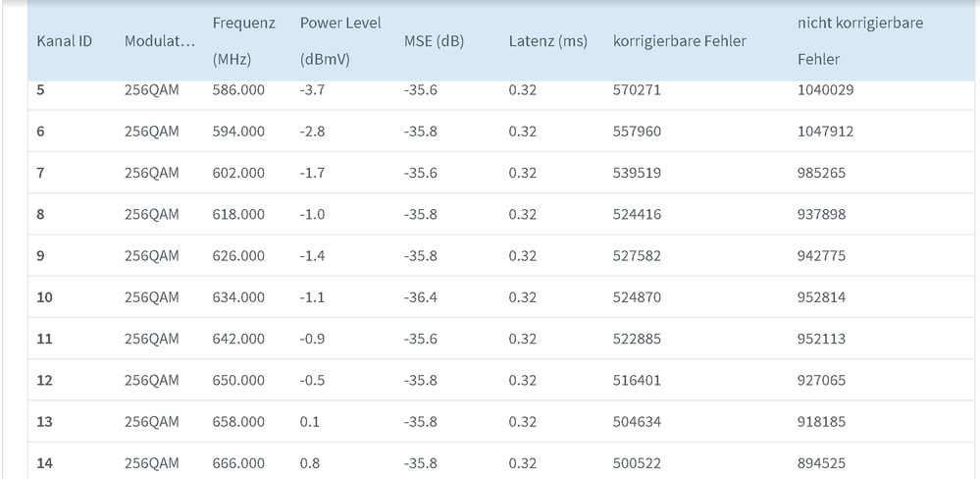Click the uncorrectable errors value 942775
This screenshot has width=980, height=479.
[x=822, y=256]
